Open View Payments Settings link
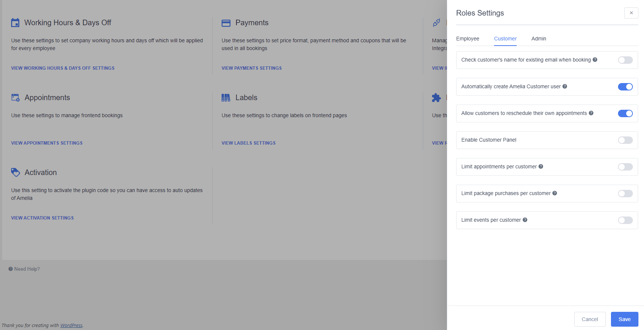This screenshot has width=644, height=330. [x=252, y=68]
